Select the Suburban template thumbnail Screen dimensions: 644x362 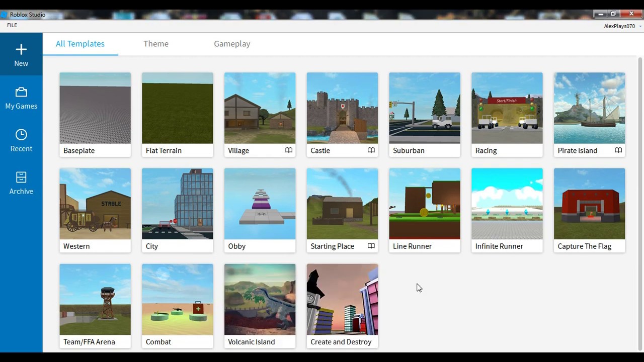(425, 108)
